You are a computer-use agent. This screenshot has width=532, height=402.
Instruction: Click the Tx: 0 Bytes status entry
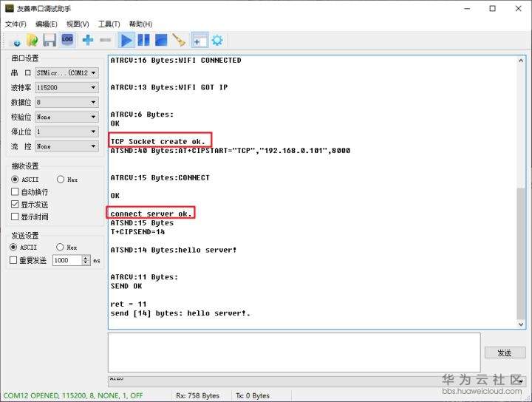(253, 395)
